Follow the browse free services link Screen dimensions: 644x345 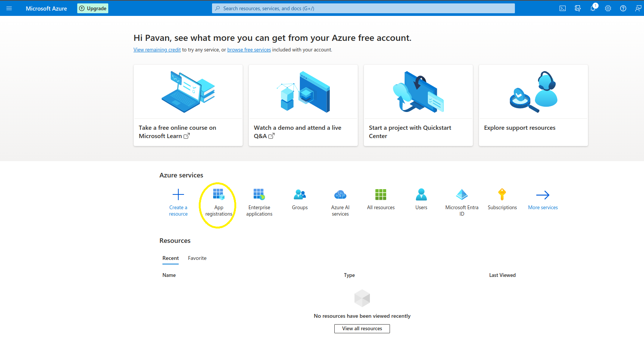point(249,50)
